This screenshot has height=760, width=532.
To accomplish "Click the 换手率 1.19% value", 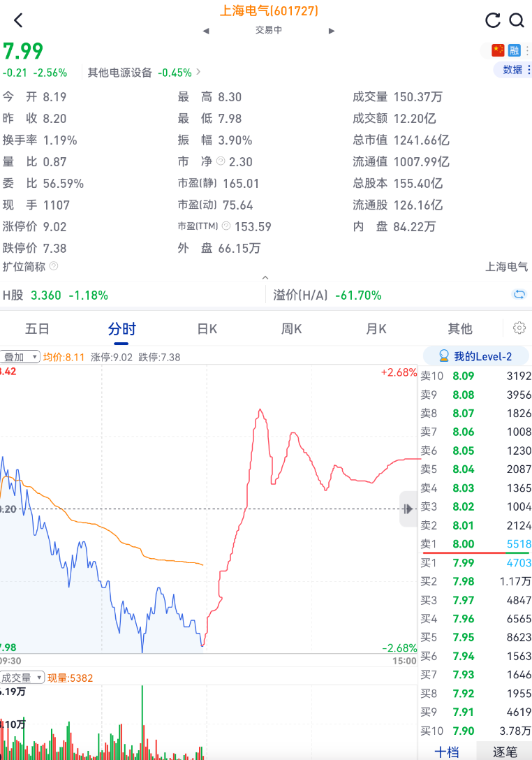I will 40,140.
